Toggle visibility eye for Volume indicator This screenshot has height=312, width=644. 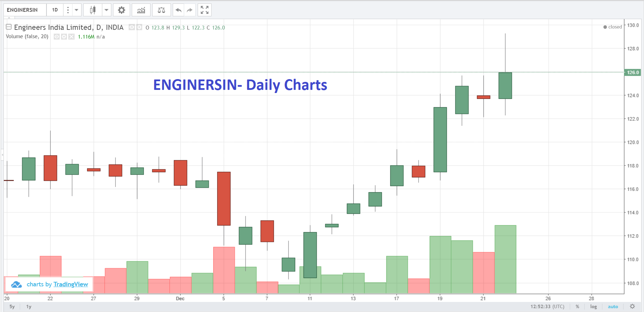[x=57, y=36]
